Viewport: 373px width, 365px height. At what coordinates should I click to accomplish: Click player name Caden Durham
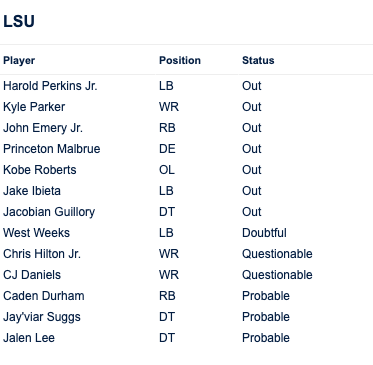(x=44, y=296)
